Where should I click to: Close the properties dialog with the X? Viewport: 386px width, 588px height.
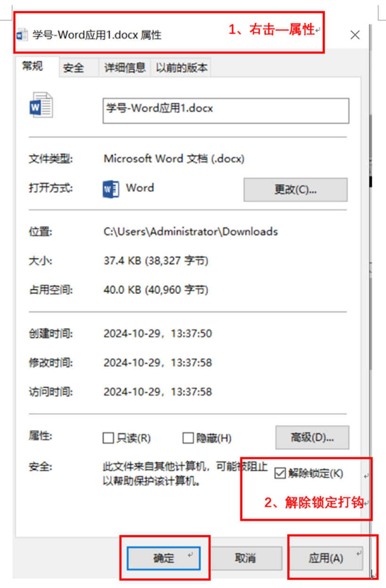pos(355,35)
